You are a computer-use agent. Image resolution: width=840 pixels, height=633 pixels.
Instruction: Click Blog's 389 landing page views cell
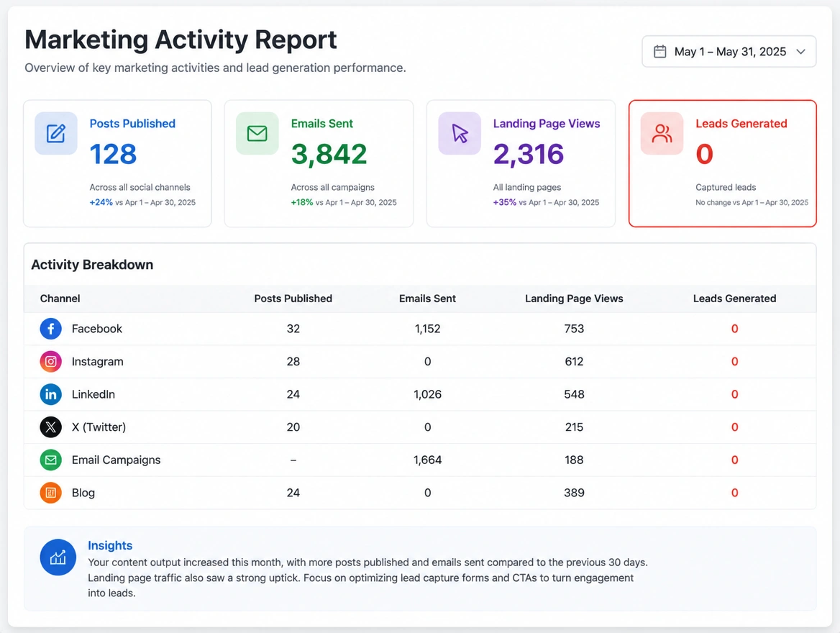point(574,493)
